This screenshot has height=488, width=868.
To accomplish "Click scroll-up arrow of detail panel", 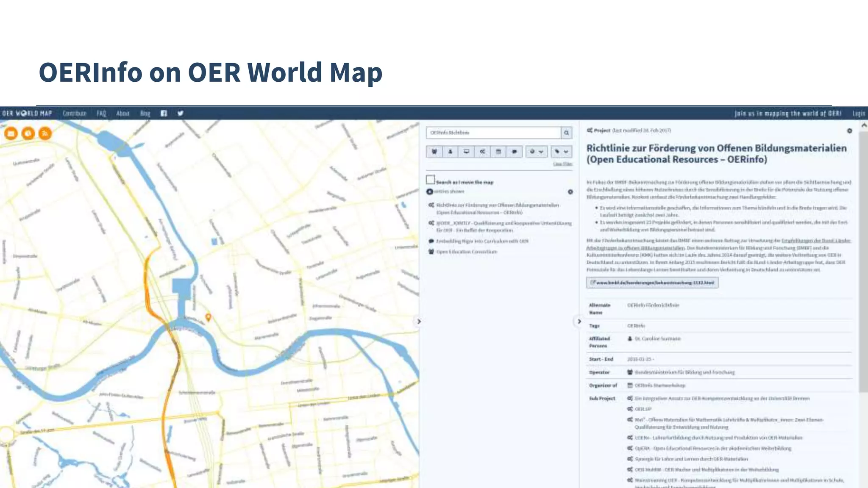I will (864, 125).
